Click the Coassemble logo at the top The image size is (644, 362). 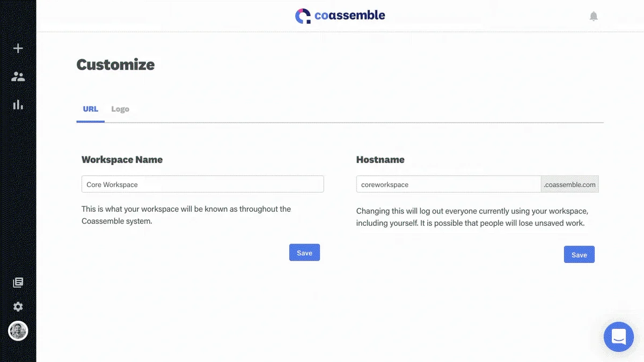point(302,16)
